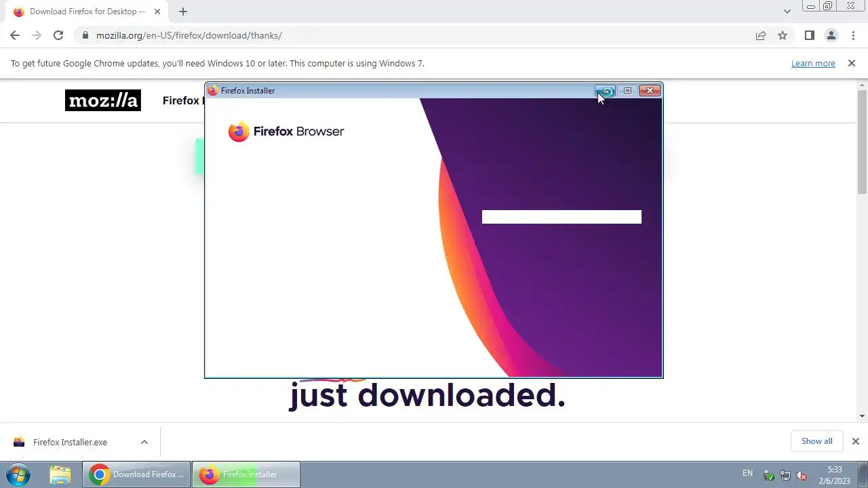Minimize the Firefox Installer window
The width and height of the screenshot is (868, 488).
tap(605, 91)
